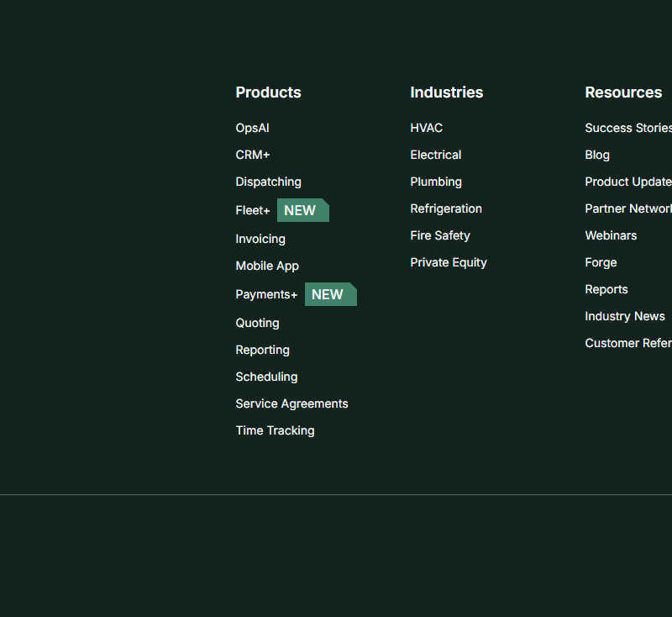Open the Quoting link

tap(257, 323)
